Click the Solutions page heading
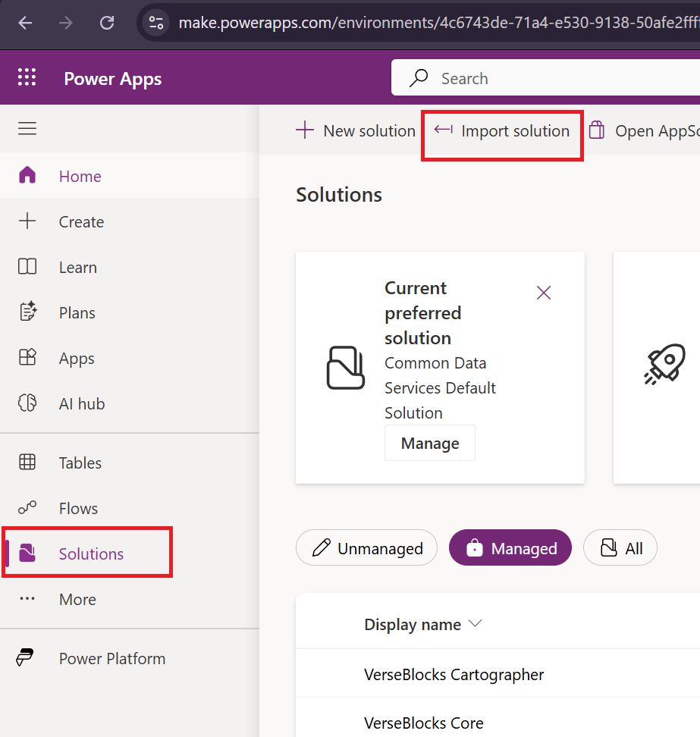Screen dimensions: 700x737 pyautogui.click(x=339, y=195)
